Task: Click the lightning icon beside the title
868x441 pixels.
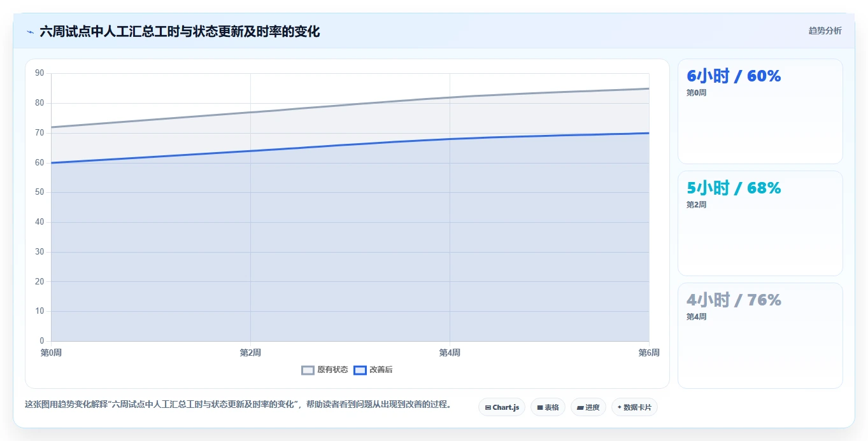Action: pos(30,32)
